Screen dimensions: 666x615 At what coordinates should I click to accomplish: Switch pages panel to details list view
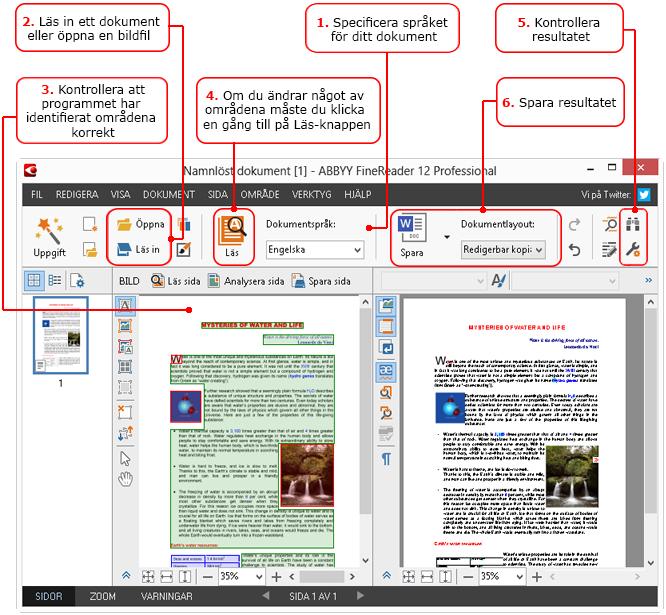55,280
